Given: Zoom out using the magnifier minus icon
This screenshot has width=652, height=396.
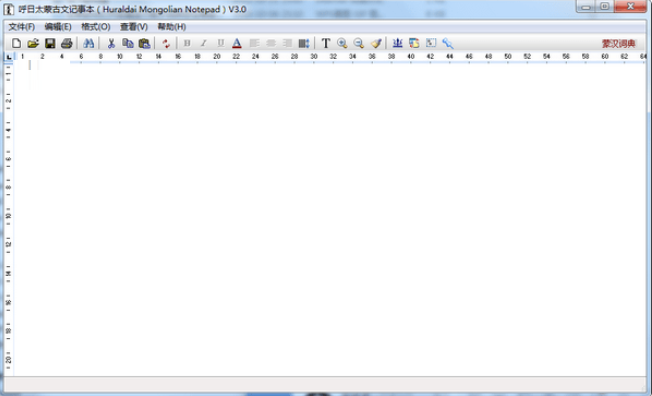Looking at the screenshot, I should point(358,43).
